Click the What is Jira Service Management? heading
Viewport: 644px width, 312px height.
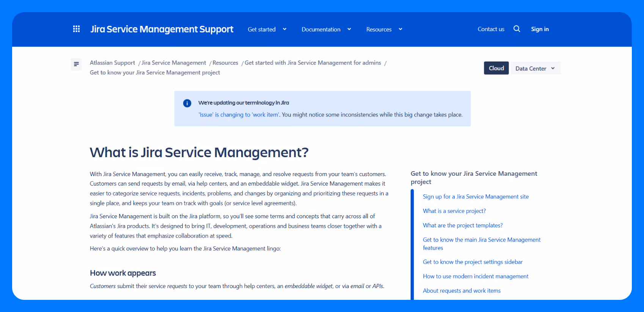click(x=199, y=153)
